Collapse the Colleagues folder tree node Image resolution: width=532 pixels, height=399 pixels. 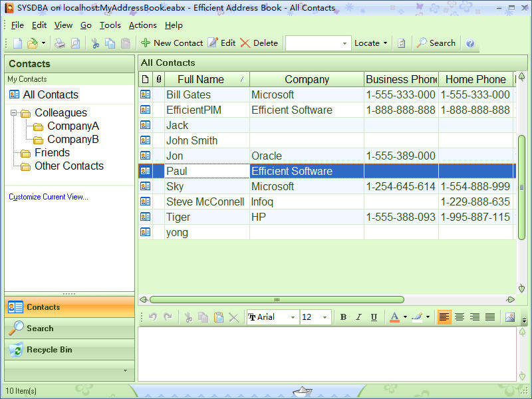coord(13,112)
